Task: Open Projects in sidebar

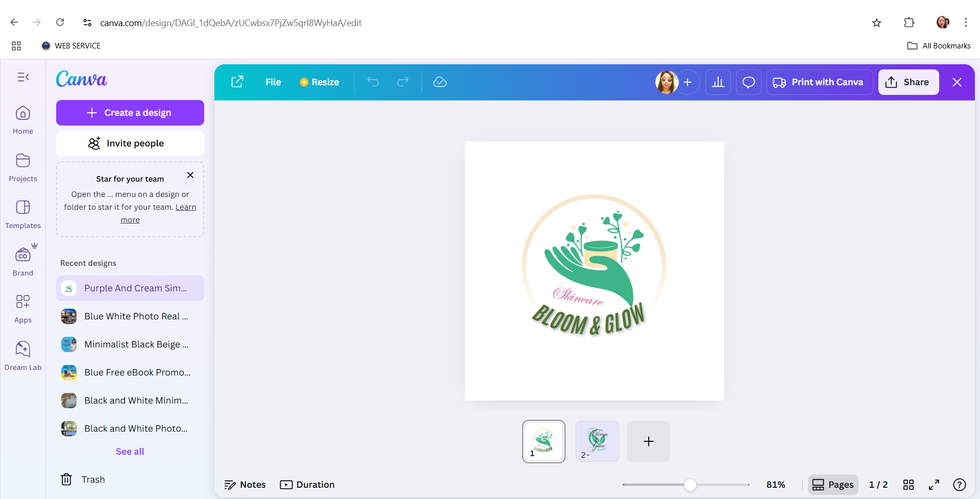Action: click(x=23, y=168)
